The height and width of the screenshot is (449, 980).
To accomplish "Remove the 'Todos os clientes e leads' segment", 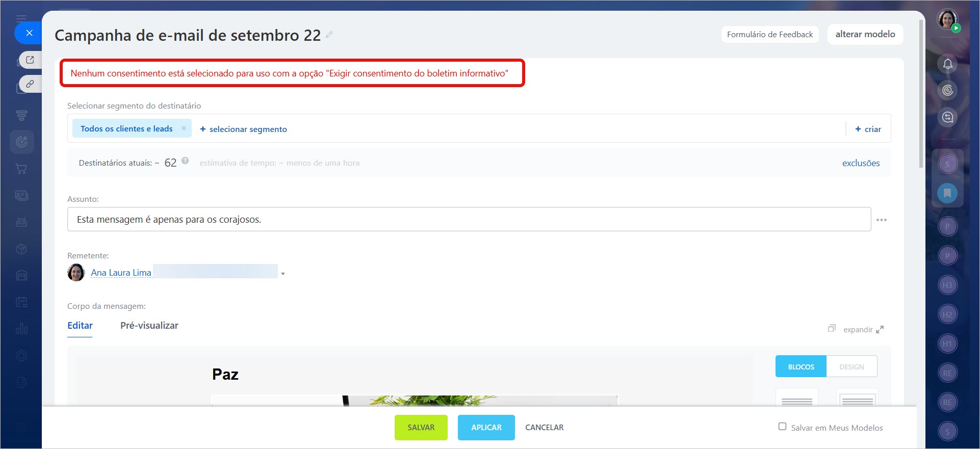I will pyautogui.click(x=184, y=128).
